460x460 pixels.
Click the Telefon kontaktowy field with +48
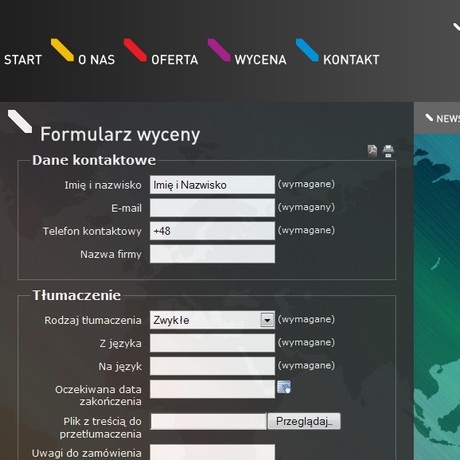tap(212, 231)
